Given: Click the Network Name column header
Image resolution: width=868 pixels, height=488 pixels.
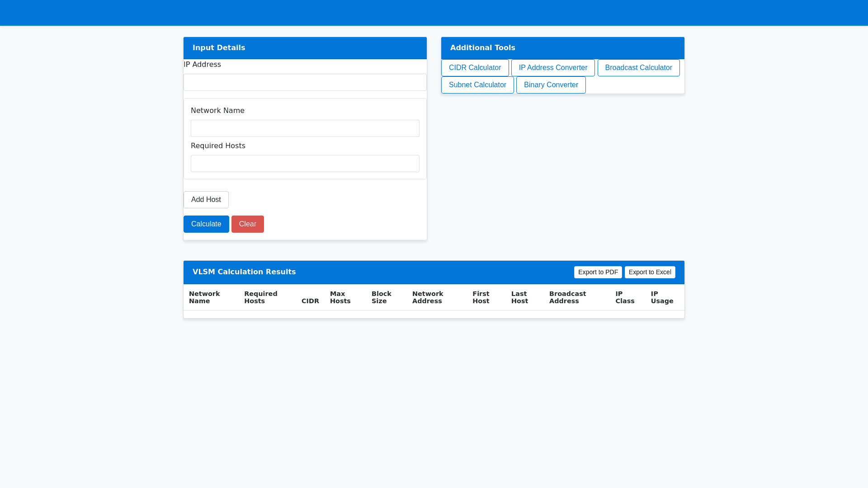Looking at the screenshot, I should tap(204, 297).
